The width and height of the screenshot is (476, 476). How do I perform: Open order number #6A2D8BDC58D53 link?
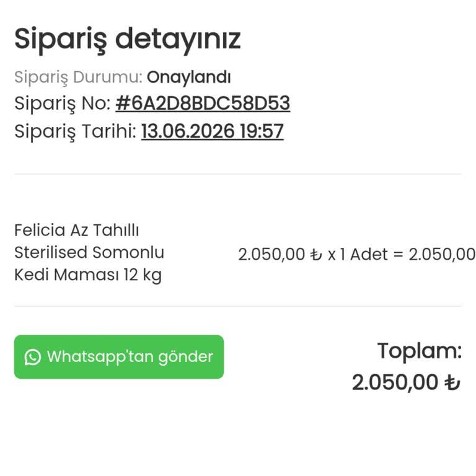pos(203,103)
